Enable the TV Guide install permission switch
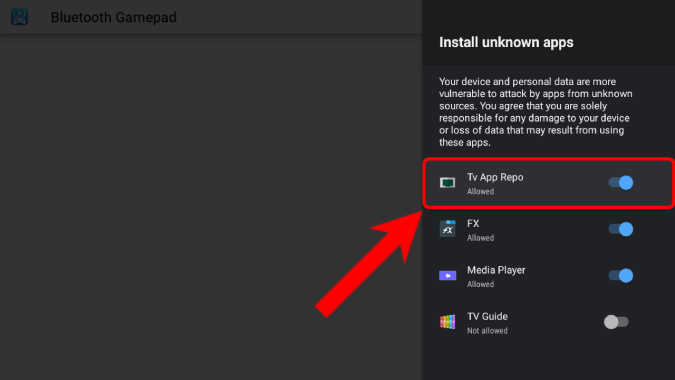Screen dimensions: 675x380 pyautogui.click(x=616, y=322)
